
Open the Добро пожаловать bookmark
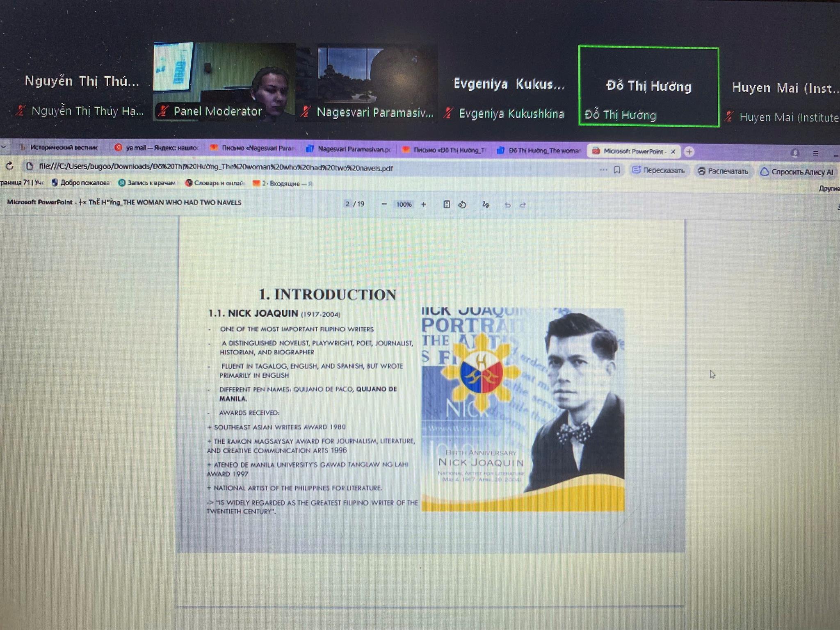point(81,183)
